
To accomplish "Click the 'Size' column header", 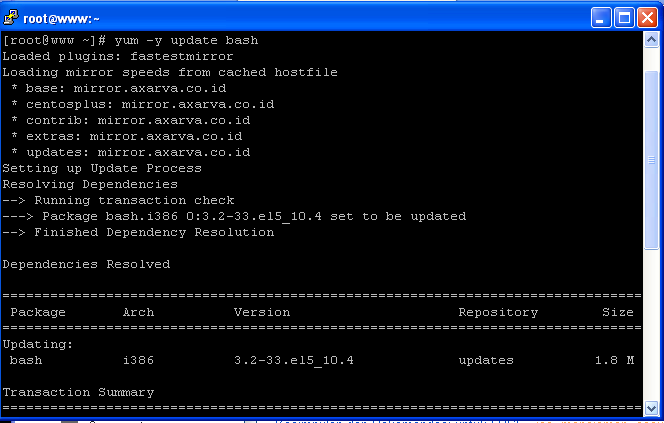I will [x=618, y=312].
